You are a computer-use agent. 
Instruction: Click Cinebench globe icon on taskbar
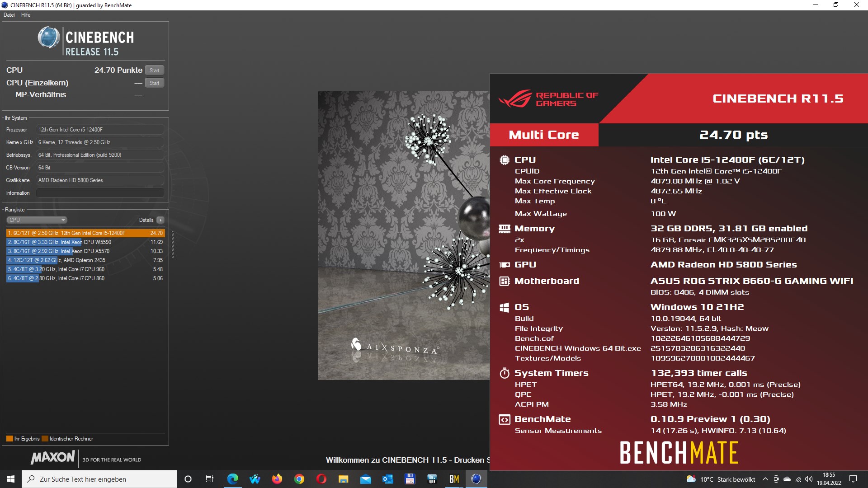(x=476, y=479)
